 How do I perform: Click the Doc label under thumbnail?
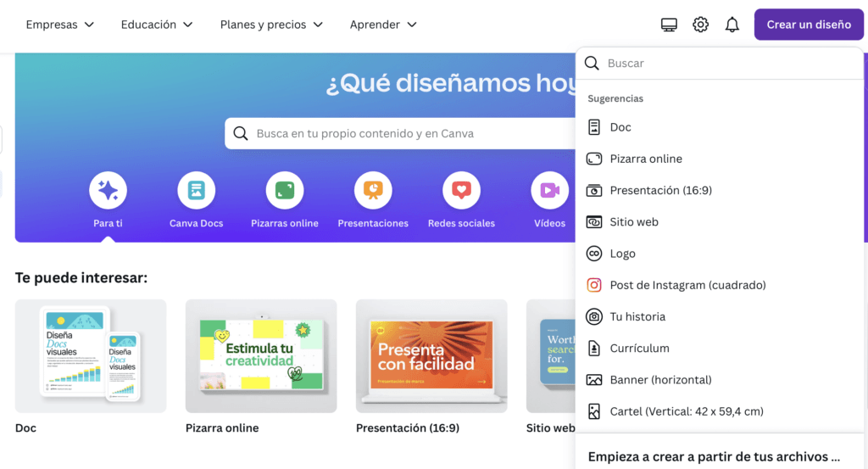tap(25, 428)
